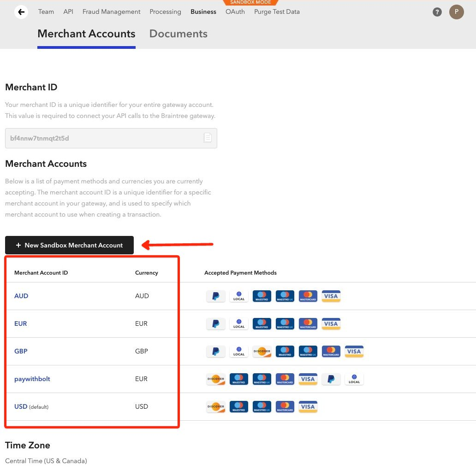Open the paywithbolt merchant account link
The width and height of the screenshot is (476, 476).
(32, 379)
